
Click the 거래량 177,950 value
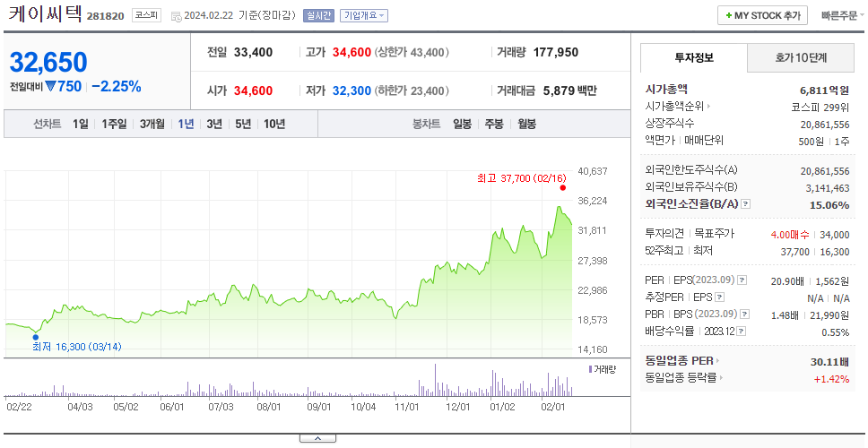556,53
